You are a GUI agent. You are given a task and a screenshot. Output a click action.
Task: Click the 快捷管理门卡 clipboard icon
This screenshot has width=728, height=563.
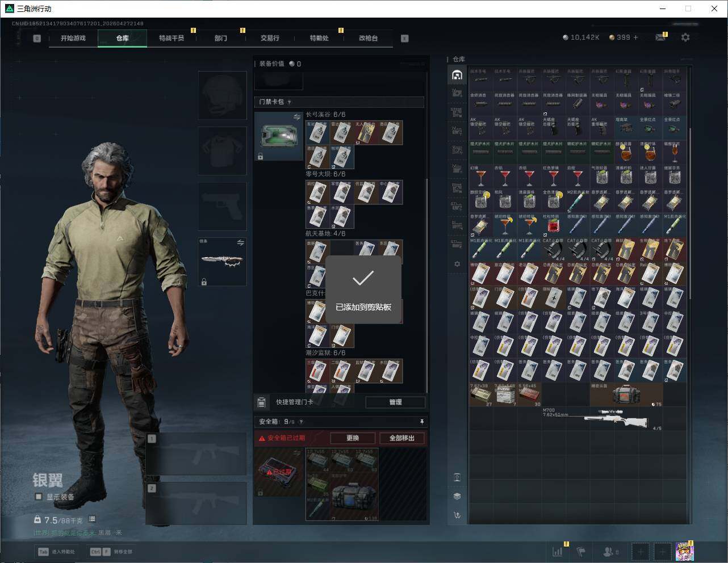click(x=261, y=402)
